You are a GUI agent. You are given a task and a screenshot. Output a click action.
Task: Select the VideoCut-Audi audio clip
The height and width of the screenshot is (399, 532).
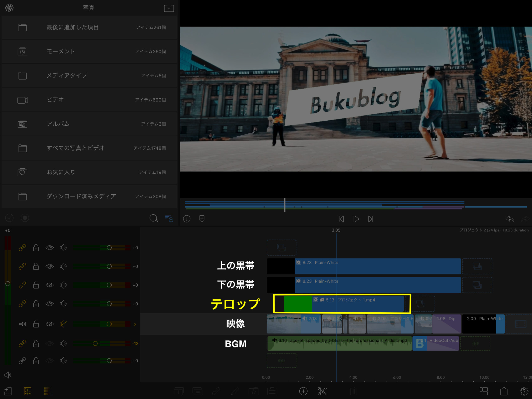click(436, 343)
